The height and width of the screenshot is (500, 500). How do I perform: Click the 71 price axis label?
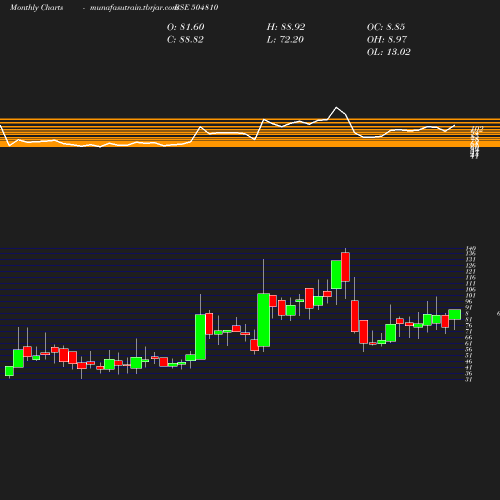click(469, 332)
